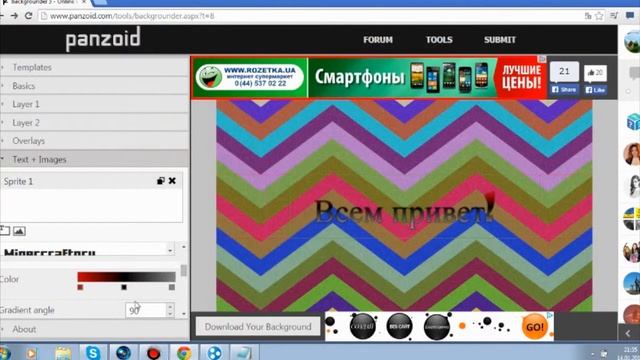
Task: Click the Facebook Share button
Action: pyautogui.click(x=564, y=90)
